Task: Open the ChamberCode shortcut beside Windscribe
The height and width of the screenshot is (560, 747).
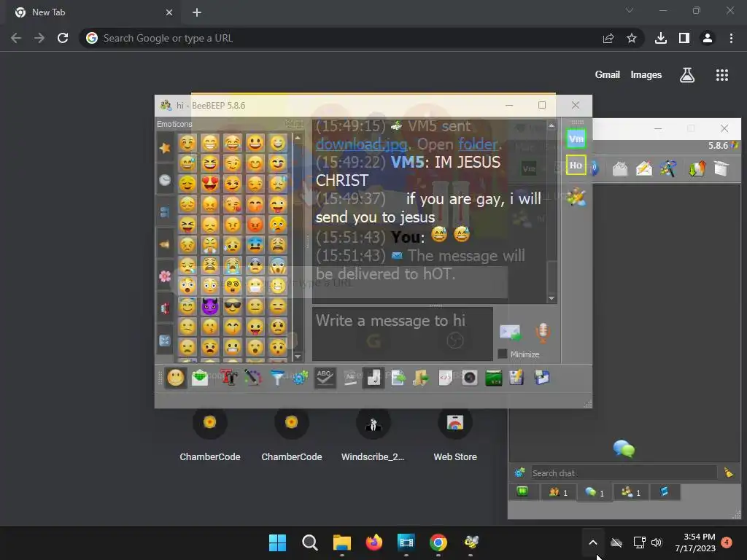Action: [292, 435]
